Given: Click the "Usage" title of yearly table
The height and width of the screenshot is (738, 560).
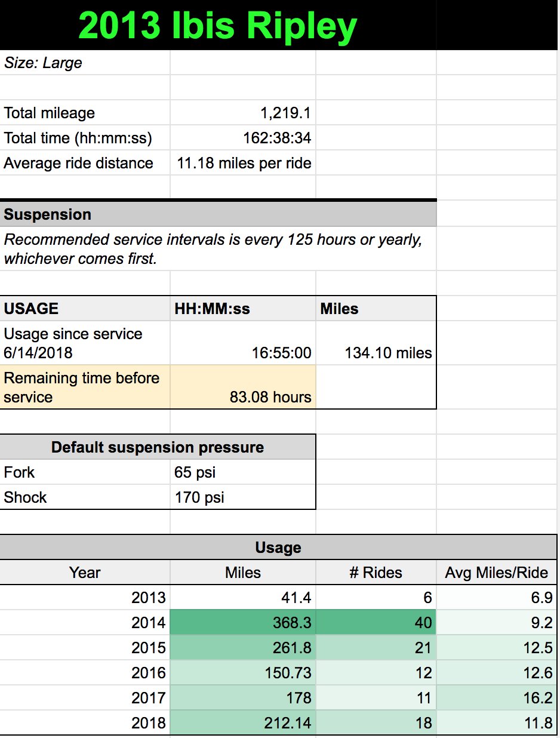Looking at the screenshot, I should pyautogui.click(x=278, y=548).
